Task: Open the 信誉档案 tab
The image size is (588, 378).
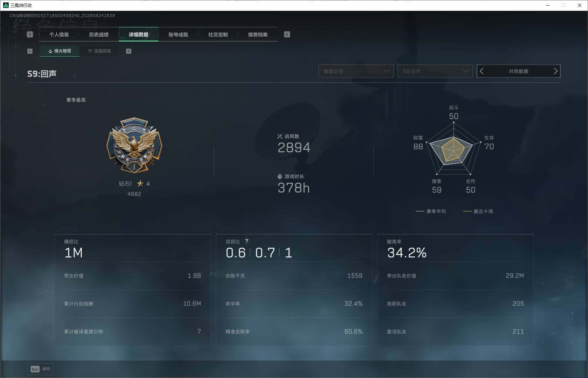Action: pos(258,35)
